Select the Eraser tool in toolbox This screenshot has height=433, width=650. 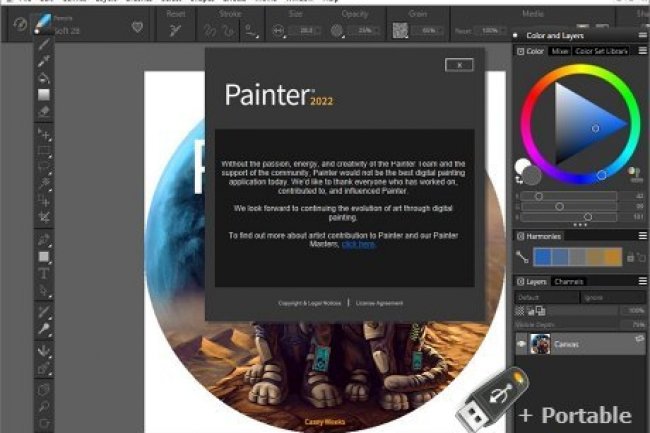coord(44,112)
